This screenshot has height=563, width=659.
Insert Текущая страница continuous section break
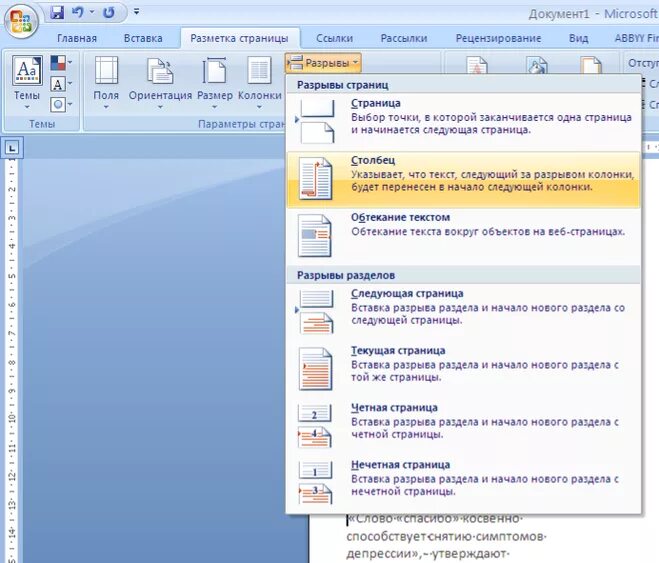point(463,369)
